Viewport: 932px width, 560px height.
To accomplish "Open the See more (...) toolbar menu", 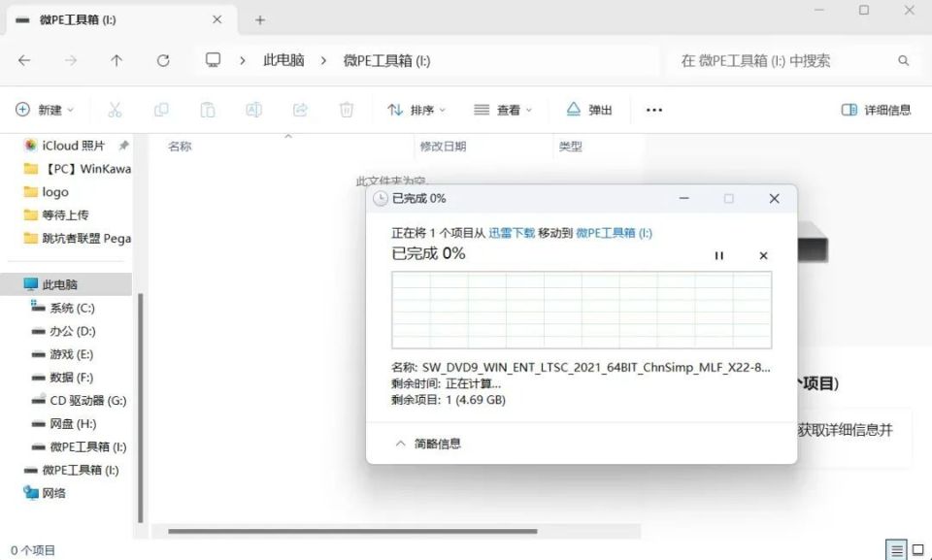I will click(x=653, y=110).
